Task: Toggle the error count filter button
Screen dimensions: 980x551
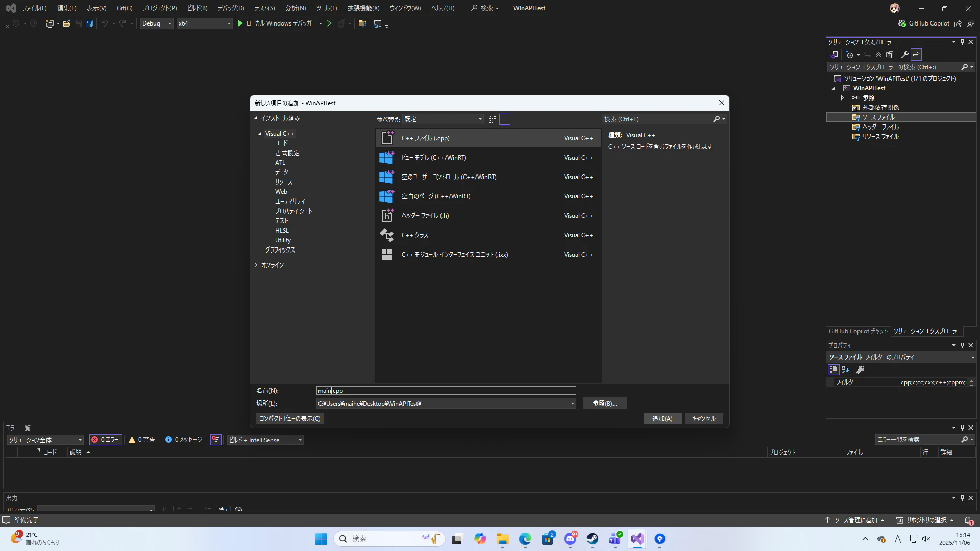Action: (106, 440)
